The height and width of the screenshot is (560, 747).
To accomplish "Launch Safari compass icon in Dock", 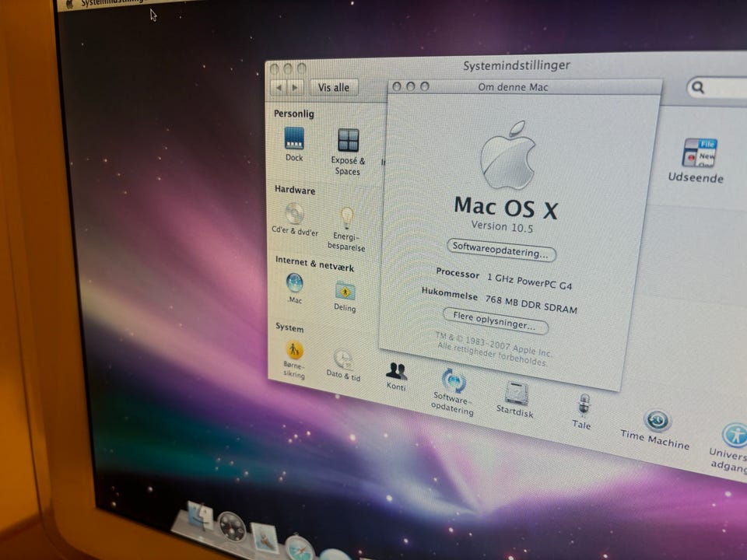I will coord(300,548).
